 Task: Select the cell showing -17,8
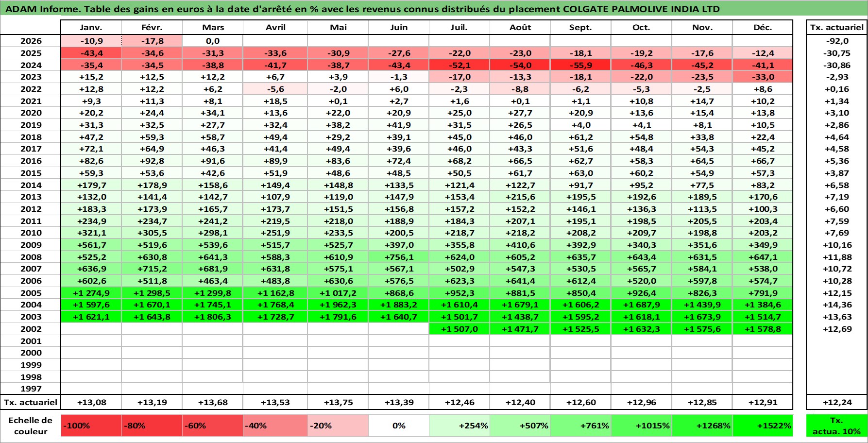(x=152, y=41)
